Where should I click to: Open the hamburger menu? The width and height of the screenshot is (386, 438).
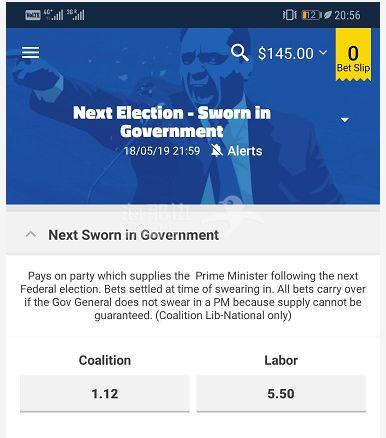coord(30,53)
